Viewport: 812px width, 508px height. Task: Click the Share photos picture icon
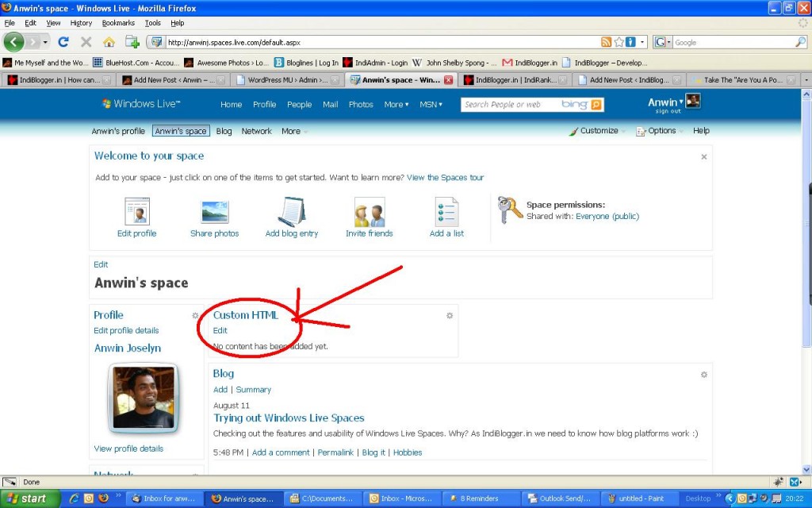(215, 211)
